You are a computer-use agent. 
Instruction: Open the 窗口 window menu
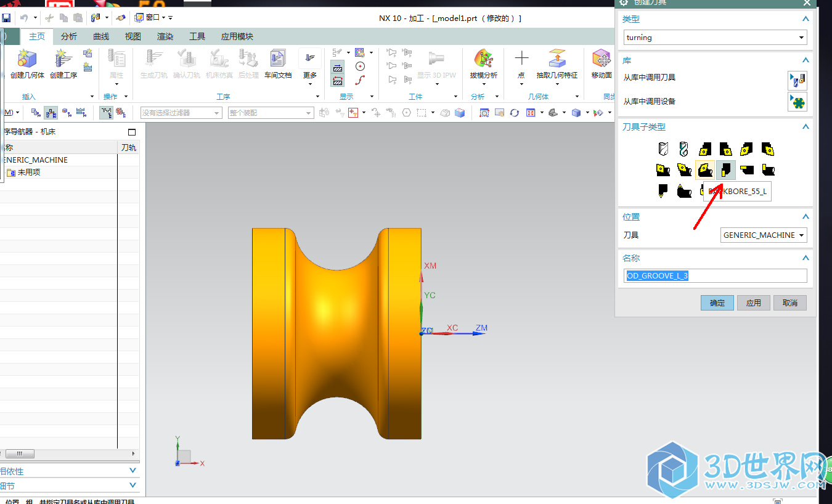pyautogui.click(x=150, y=18)
